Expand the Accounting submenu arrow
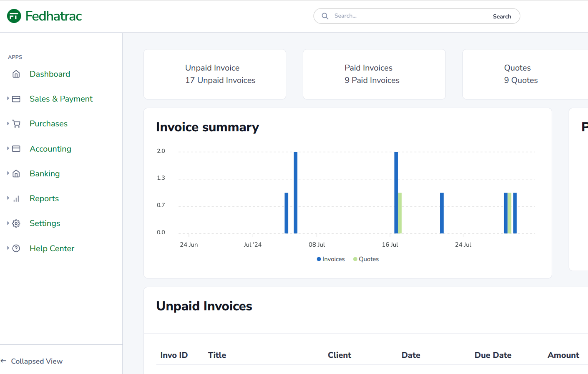The height and width of the screenshot is (374, 588). tap(8, 148)
